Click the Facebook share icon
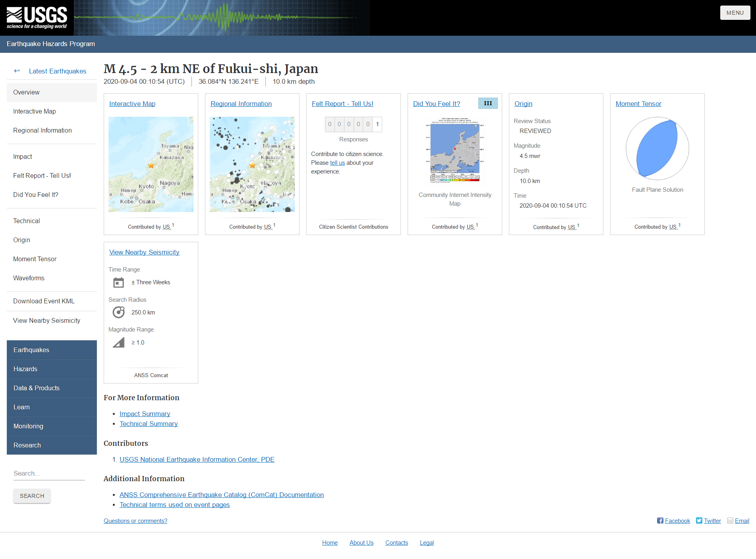The width and height of the screenshot is (756, 559). tap(660, 520)
